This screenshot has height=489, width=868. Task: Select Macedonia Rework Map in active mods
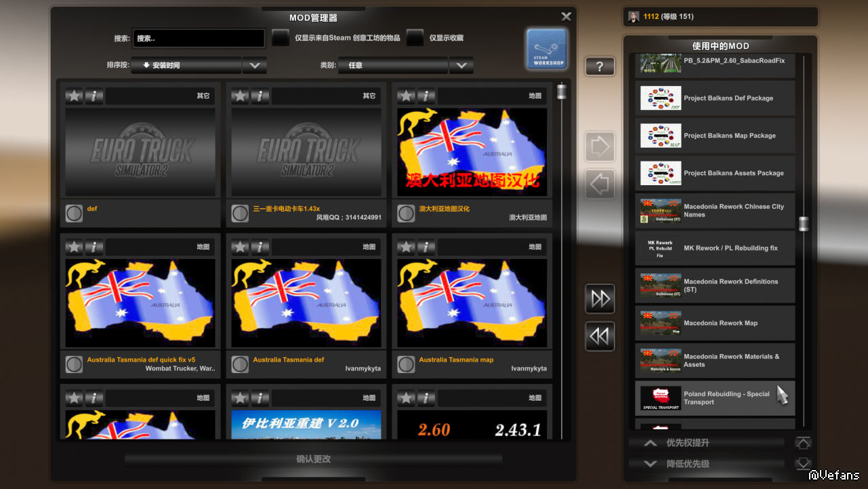[715, 324]
